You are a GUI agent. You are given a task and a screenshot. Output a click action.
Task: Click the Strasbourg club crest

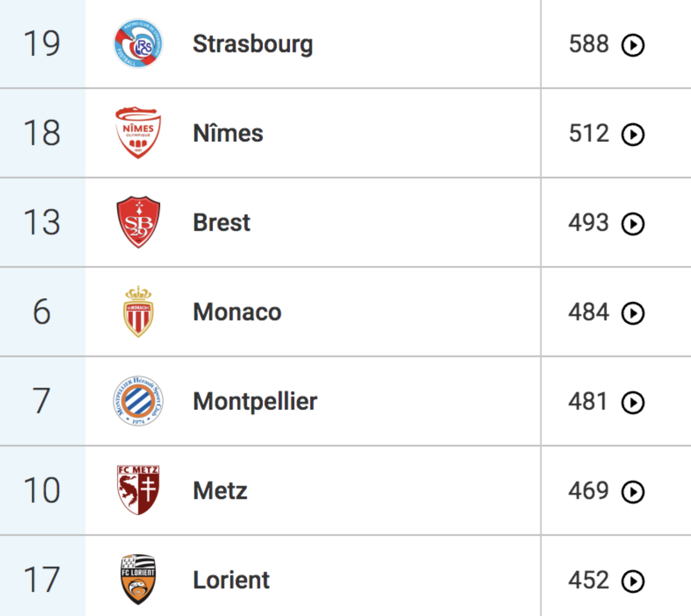[x=138, y=43]
